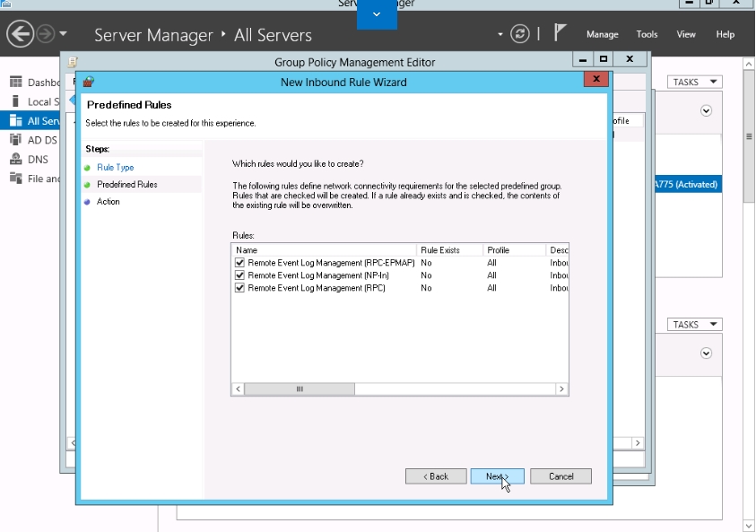Click the Next button
756x532 pixels.
coord(497,476)
